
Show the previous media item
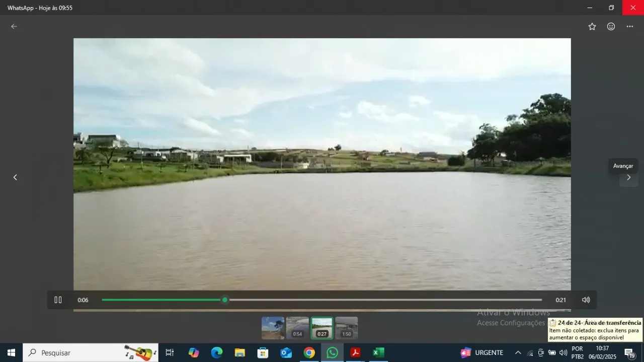click(15, 177)
